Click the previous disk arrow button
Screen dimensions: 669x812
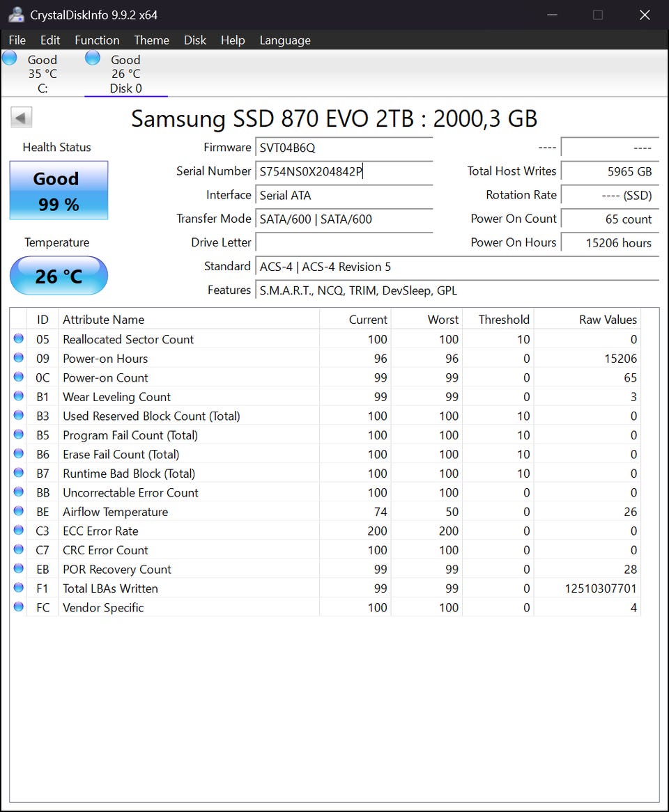tap(21, 118)
